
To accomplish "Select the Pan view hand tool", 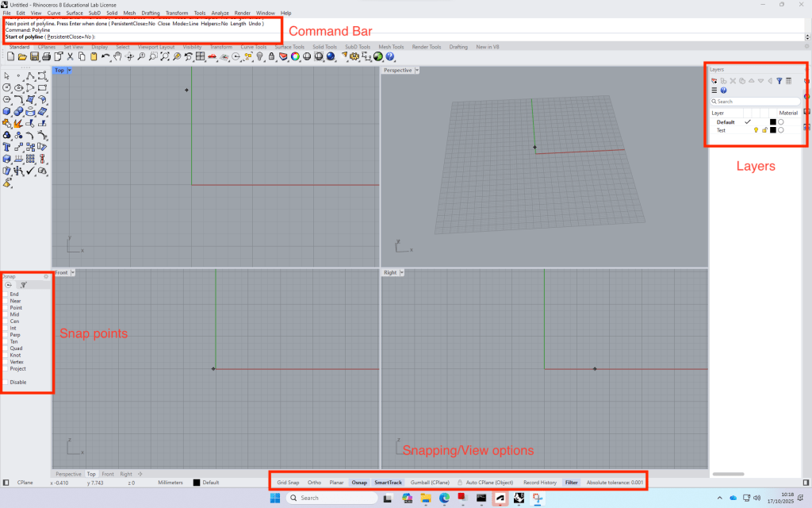I will [117, 57].
